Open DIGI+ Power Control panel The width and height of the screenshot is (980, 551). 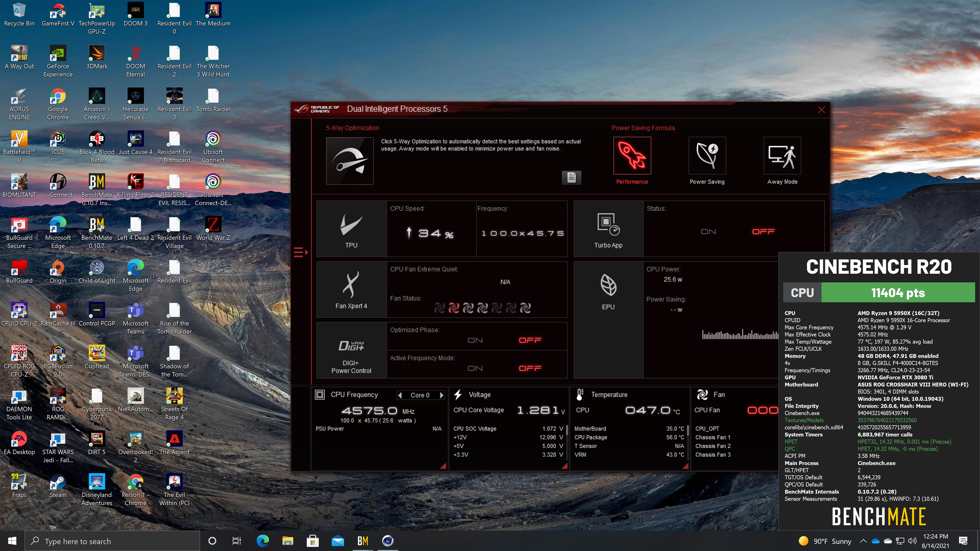tap(351, 350)
